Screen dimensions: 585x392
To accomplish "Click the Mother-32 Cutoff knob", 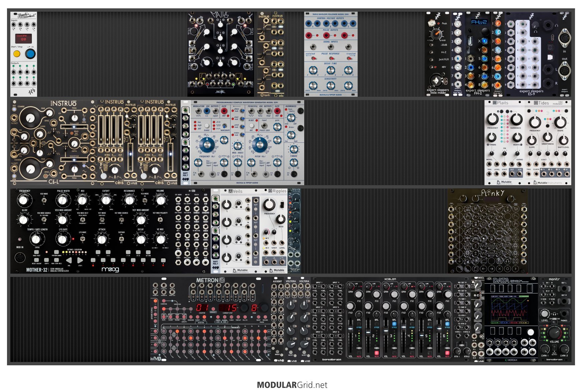I will (106, 200).
